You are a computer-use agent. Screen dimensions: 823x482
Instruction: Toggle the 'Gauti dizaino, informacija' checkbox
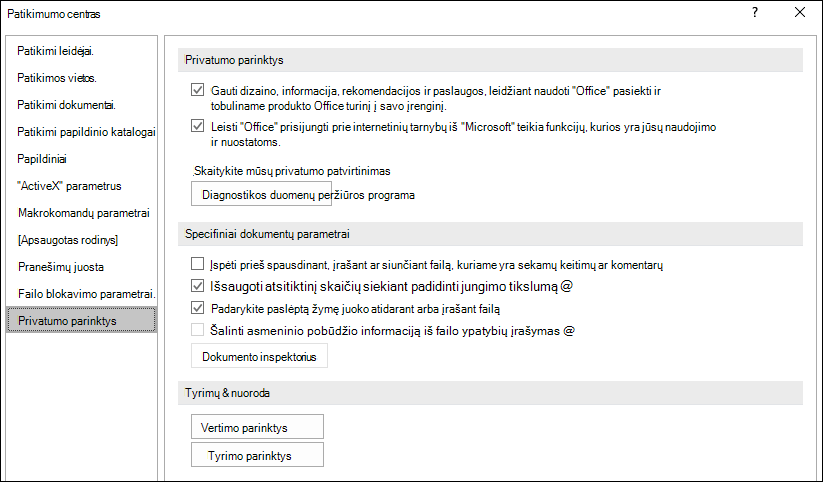[x=197, y=90]
